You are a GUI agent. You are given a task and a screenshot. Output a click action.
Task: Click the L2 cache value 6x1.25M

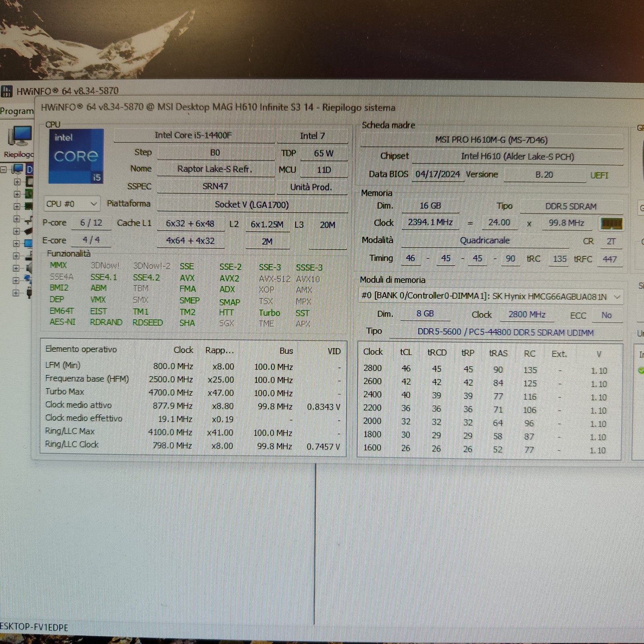tap(267, 225)
